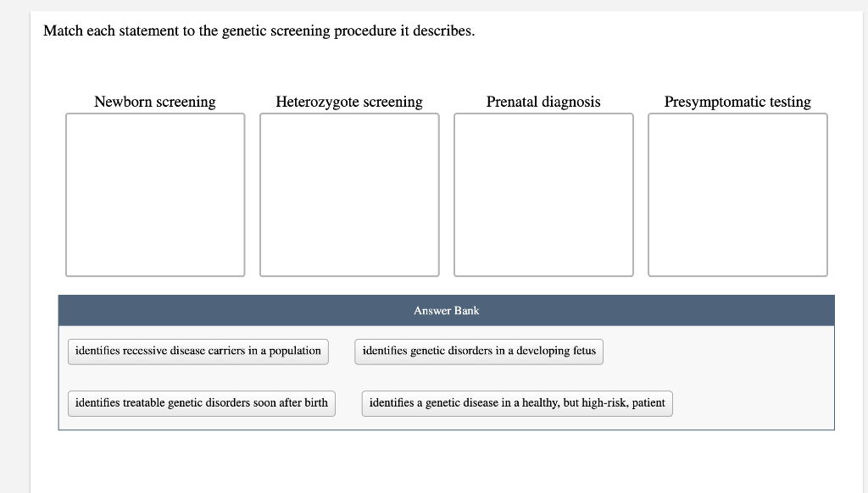Select the 'identifies recessive disease carriers in a population' answer
Image resolution: width=868 pixels, height=493 pixels.
[x=198, y=351]
